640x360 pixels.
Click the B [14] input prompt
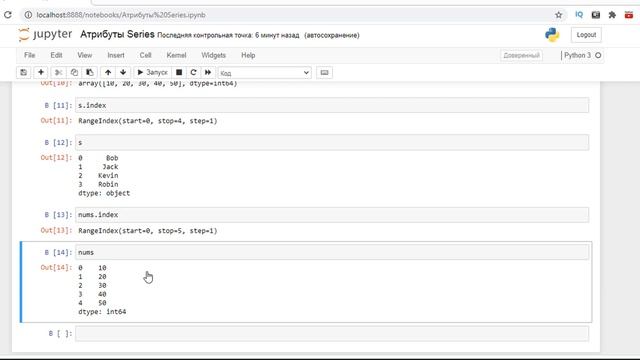58,252
